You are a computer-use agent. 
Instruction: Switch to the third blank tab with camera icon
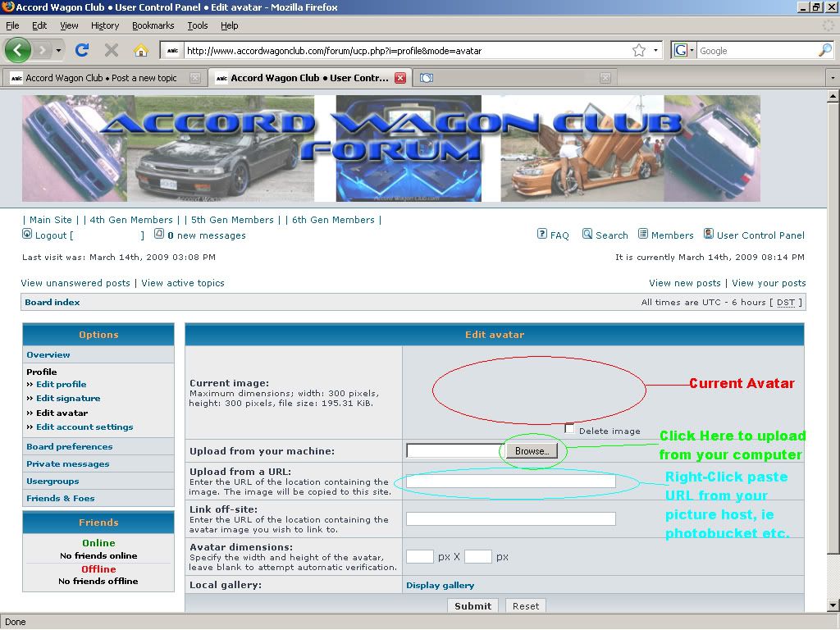514,78
